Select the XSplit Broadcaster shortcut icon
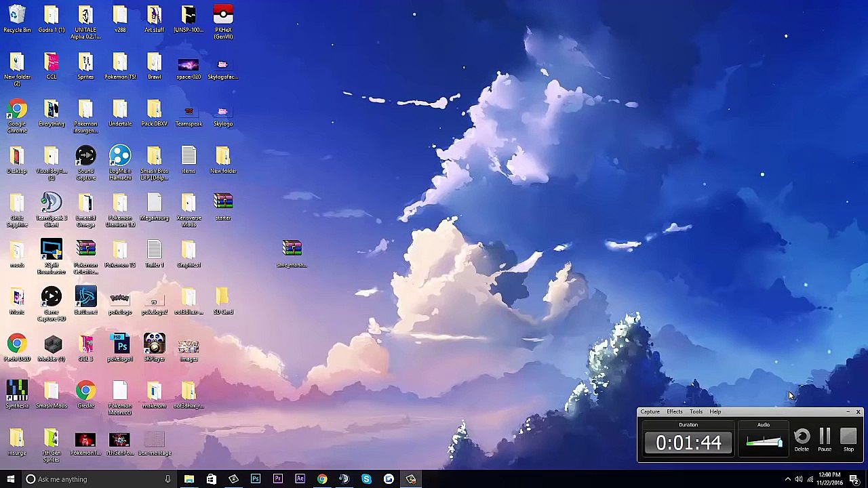This screenshot has width=868, height=488. click(x=52, y=257)
